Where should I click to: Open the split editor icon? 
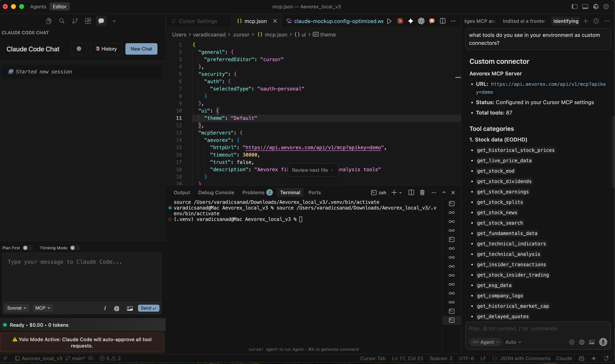[x=442, y=21]
